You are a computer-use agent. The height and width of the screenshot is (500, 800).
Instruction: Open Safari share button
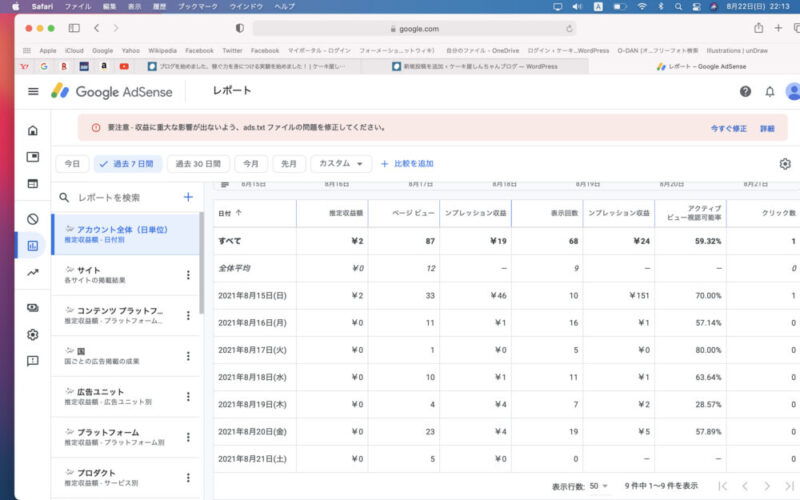point(759,28)
